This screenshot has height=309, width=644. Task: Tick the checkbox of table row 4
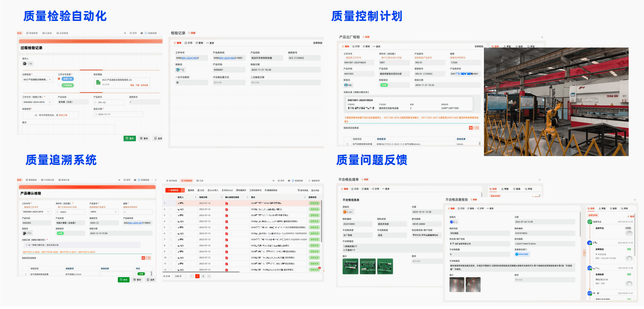point(171,221)
